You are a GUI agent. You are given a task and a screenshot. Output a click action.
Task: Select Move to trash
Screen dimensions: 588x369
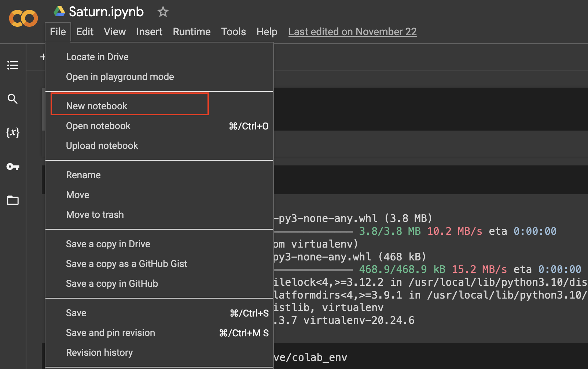tap(159, 215)
